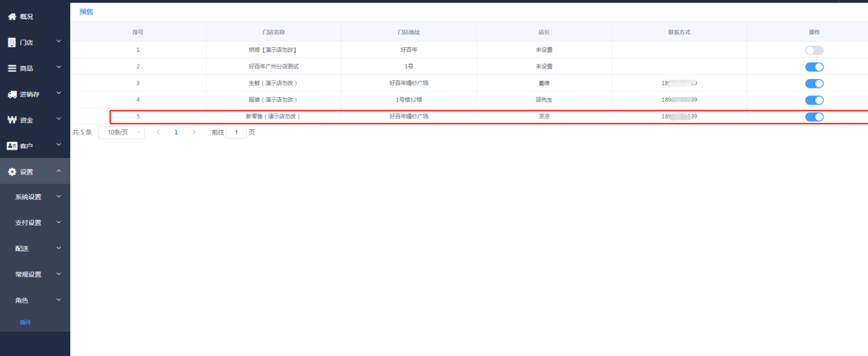Image resolution: width=868 pixels, height=356 pixels.
Task: Click the won currency icon beside 资金
Action: [x=12, y=120]
